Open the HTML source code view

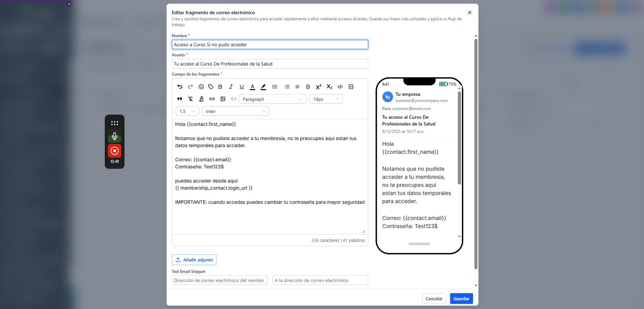[233, 99]
